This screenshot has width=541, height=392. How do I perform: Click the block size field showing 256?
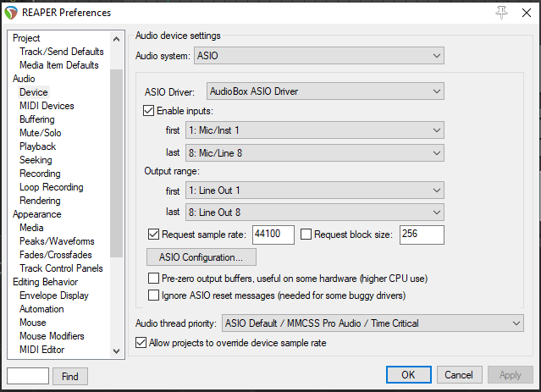pyautogui.click(x=422, y=235)
